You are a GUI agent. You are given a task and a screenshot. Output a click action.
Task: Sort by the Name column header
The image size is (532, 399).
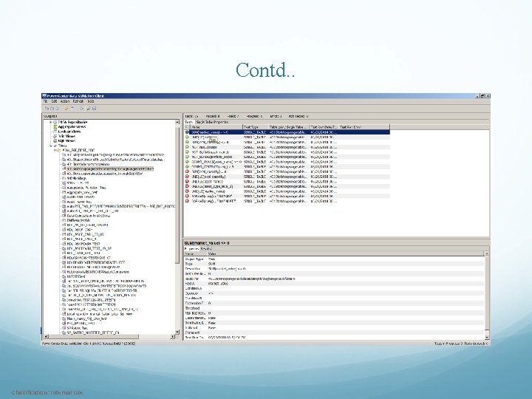[216, 127]
